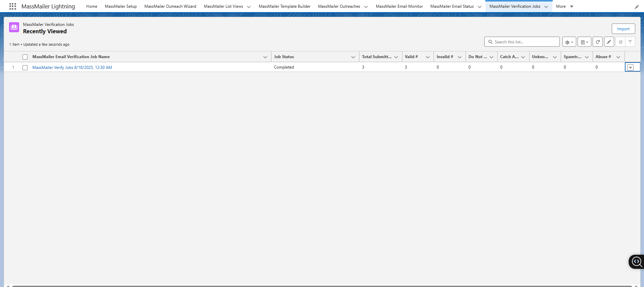Viewport: 644px width, 287px height.
Task: Sort by Abuse # column header
Action: pyautogui.click(x=603, y=57)
